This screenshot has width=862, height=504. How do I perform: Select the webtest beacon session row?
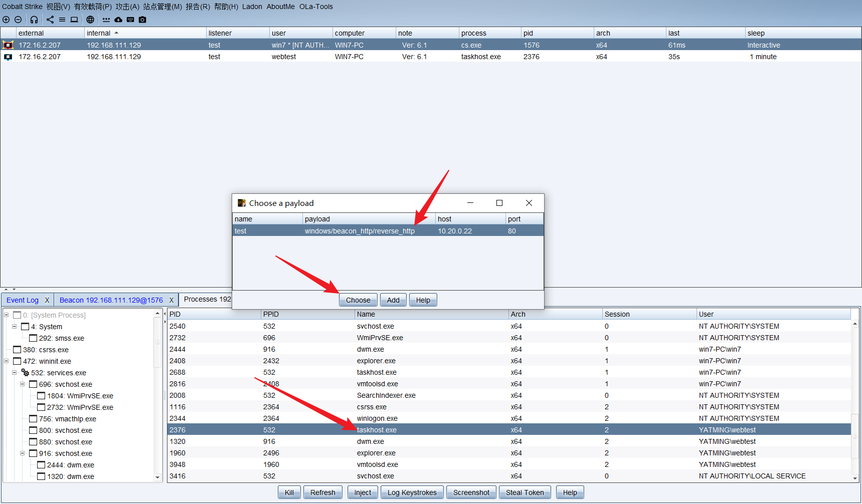[x=431, y=57]
